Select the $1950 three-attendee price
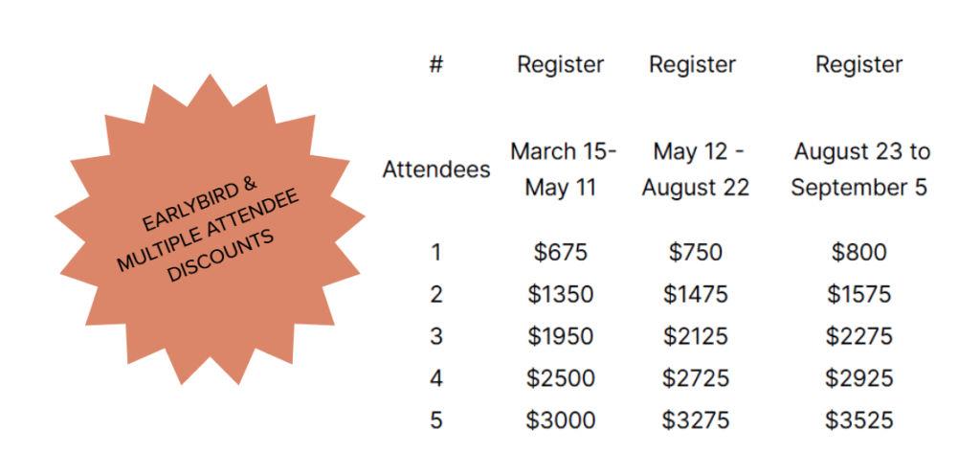The height and width of the screenshot is (476, 980). 561,336
